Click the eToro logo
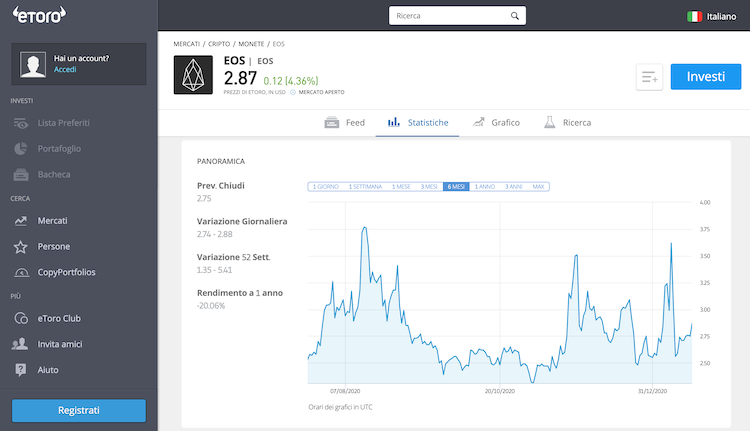750x431 pixels. 39,15
